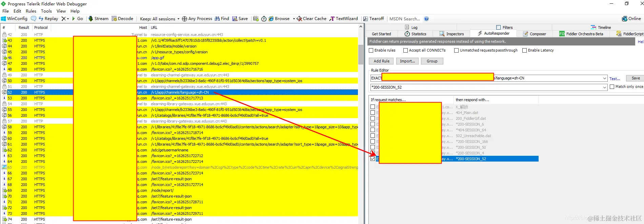This screenshot has height=224, width=644.
Task: Open the Rules menu
Action: (x=31, y=11)
